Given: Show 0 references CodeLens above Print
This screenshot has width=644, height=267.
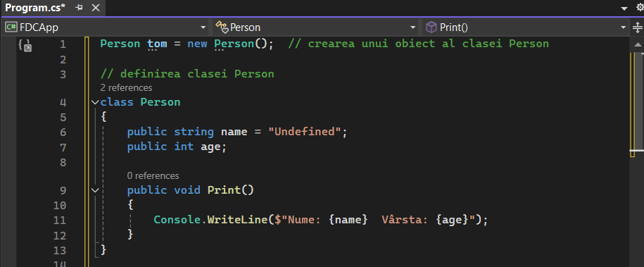Looking at the screenshot, I should tap(153, 175).
